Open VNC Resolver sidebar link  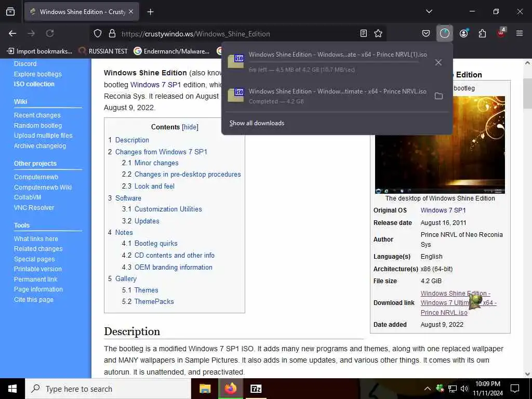(34, 208)
